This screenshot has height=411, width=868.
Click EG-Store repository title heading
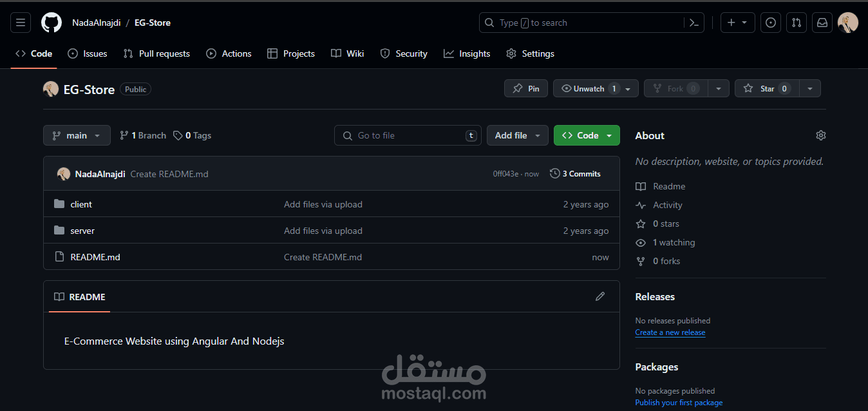pyautogui.click(x=89, y=90)
